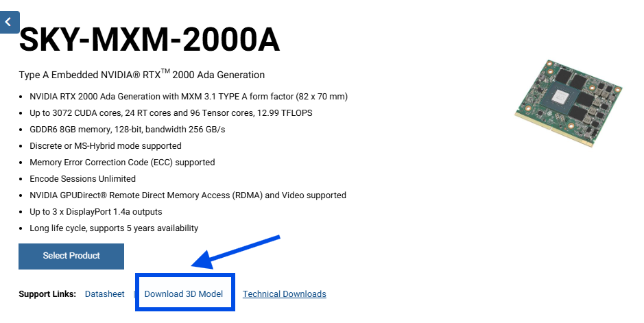644x323 pixels.
Task: Click the Memory Error Correction Code bullet
Action: pos(122,163)
